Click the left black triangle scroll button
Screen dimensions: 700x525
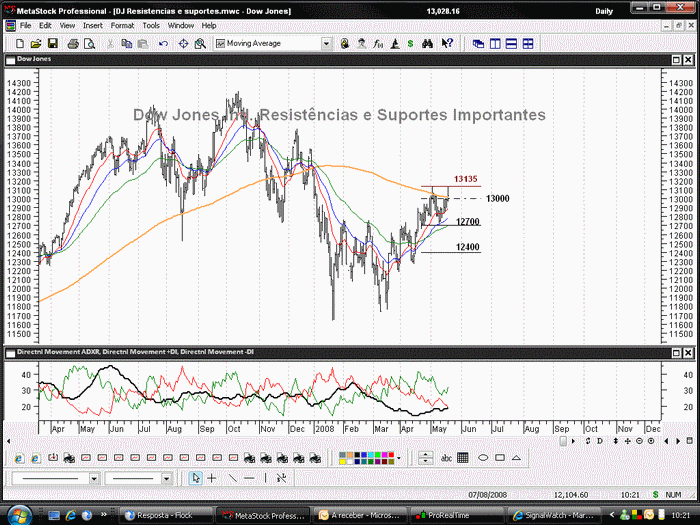click(x=666, y=441)
